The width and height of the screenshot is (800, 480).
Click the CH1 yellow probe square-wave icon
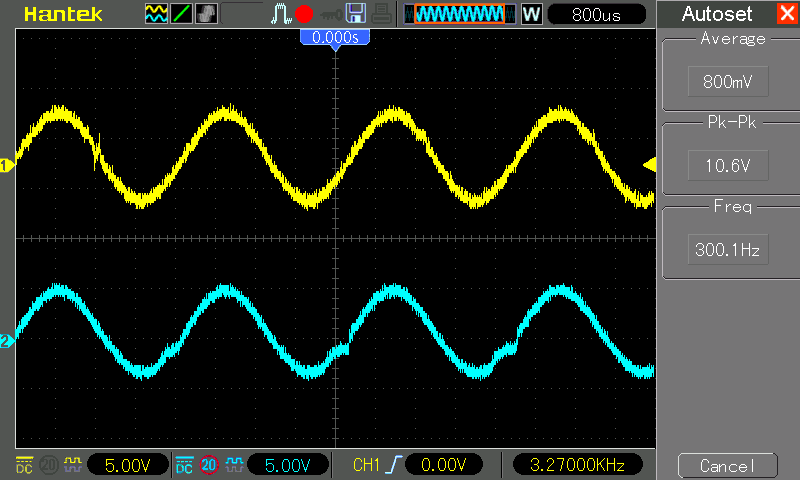(73, 464)
